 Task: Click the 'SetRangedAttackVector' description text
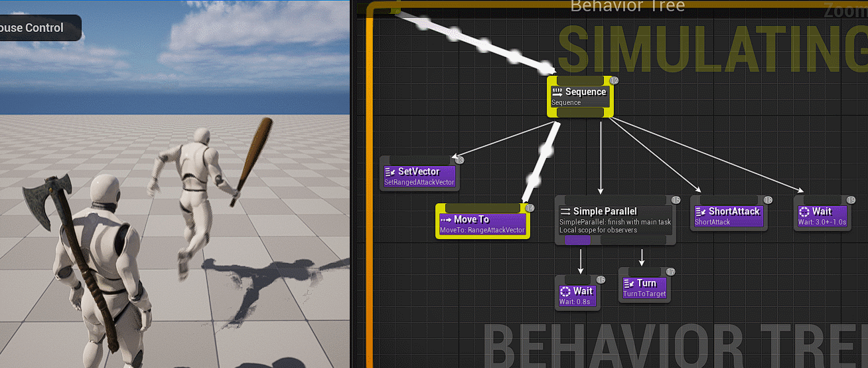pos(419,182)
